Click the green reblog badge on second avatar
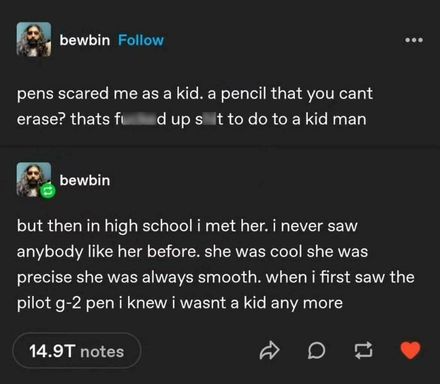Viewport: 440px width, 384px height. tap(47, 191)
